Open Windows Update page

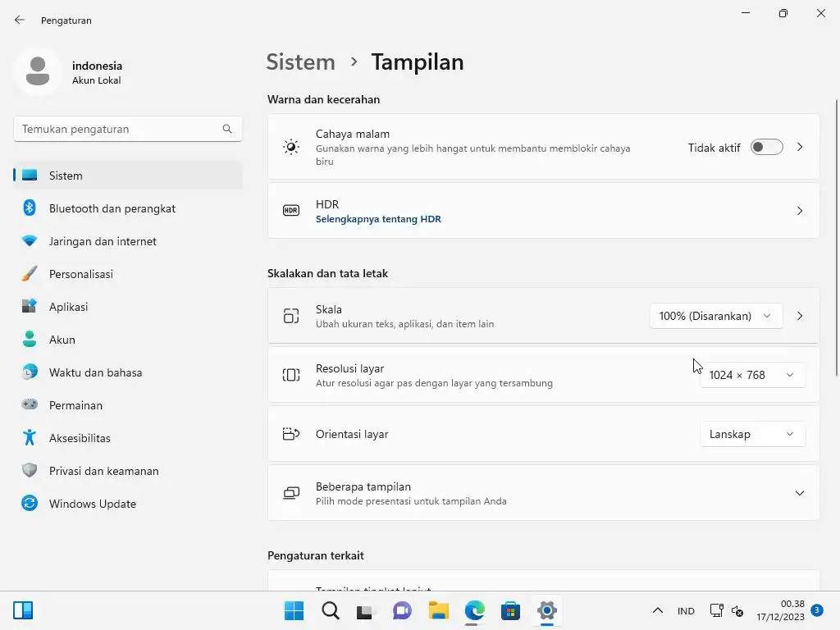pos(128,503)
